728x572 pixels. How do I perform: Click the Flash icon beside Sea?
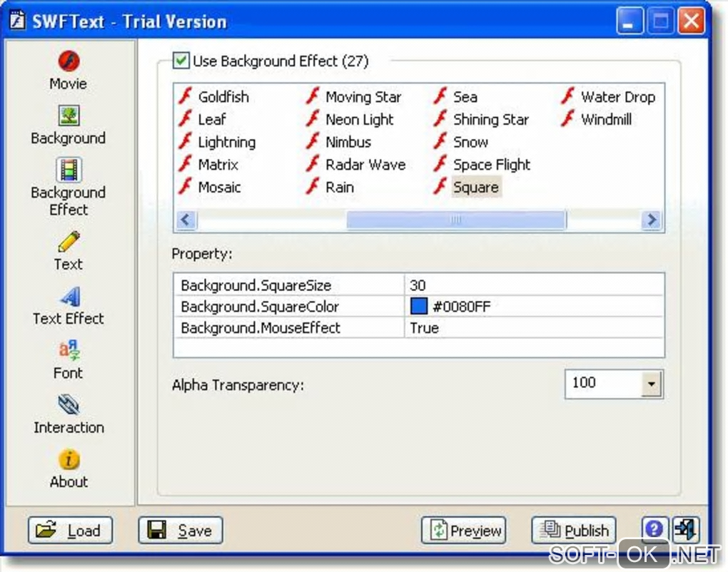pyautogui.click(x=440, y=96)
